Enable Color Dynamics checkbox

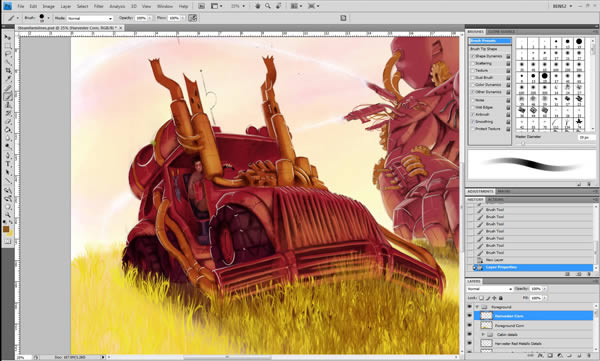pos(473,85)
